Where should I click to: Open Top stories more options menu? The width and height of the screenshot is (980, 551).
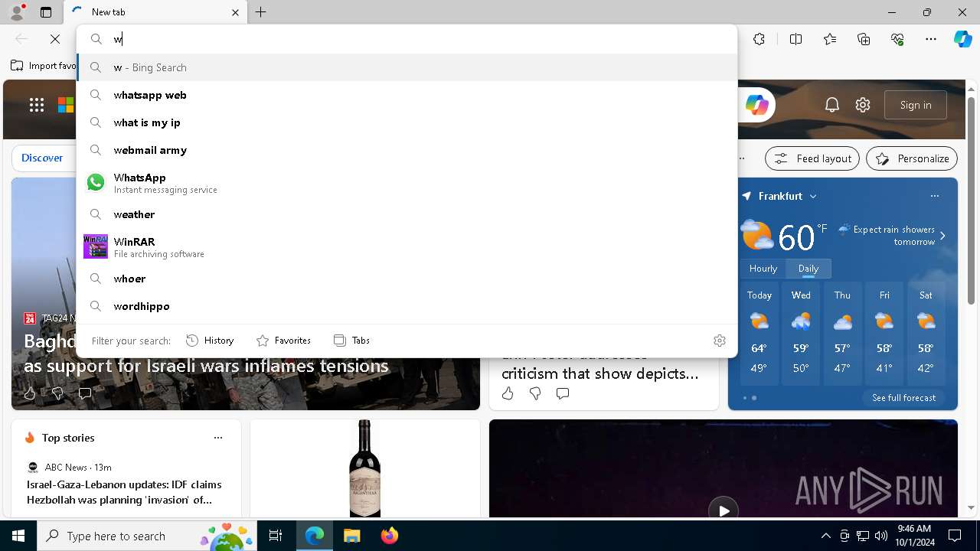pos(217,438)
